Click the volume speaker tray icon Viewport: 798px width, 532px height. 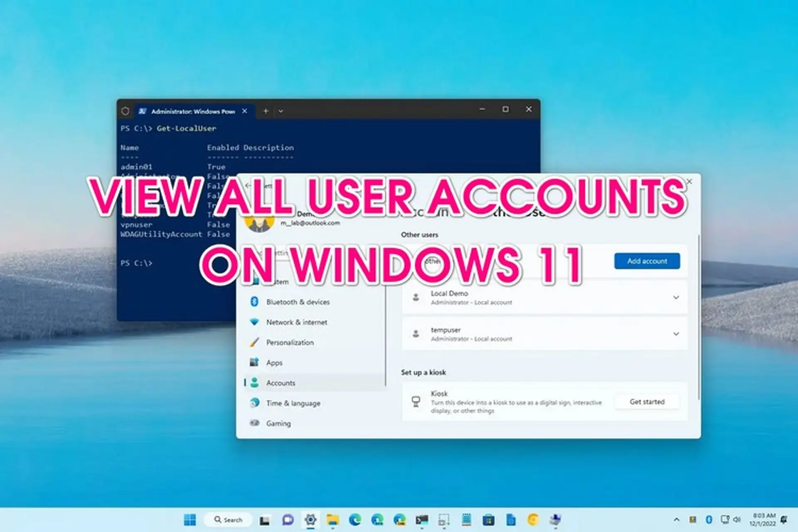click(x=737, y=520)
